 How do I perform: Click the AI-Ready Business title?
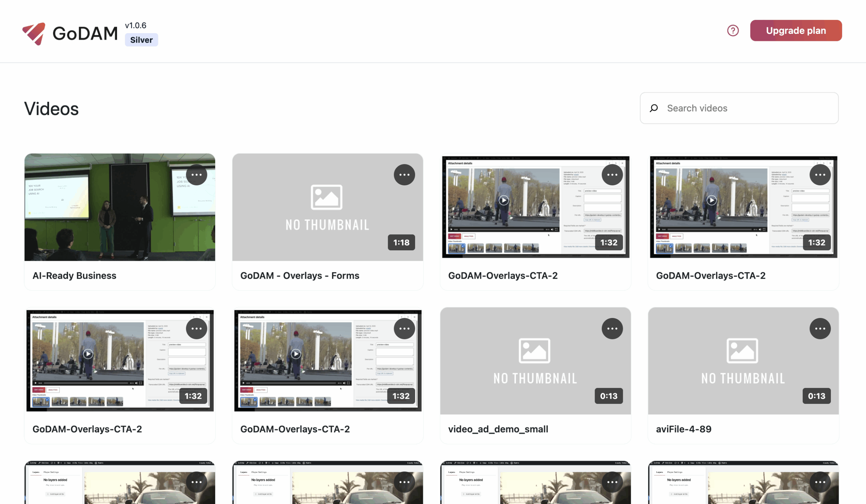(74, 276)
